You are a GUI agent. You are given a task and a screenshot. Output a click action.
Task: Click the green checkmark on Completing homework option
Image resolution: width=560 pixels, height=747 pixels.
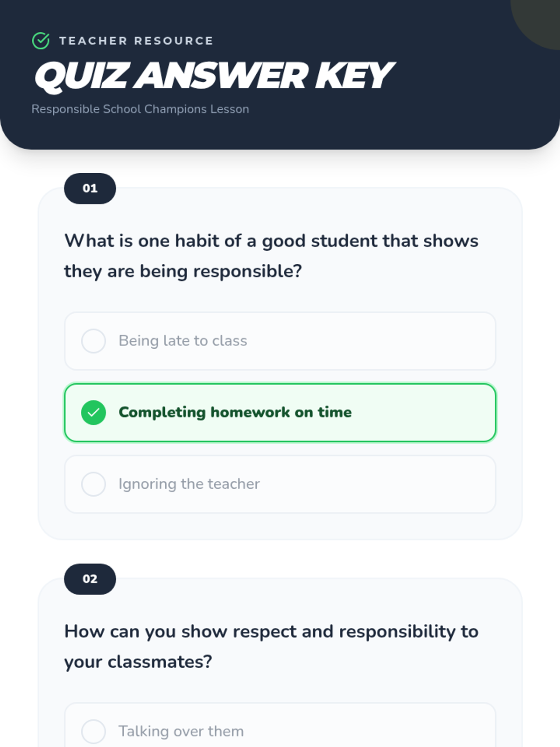pos(93,413)
